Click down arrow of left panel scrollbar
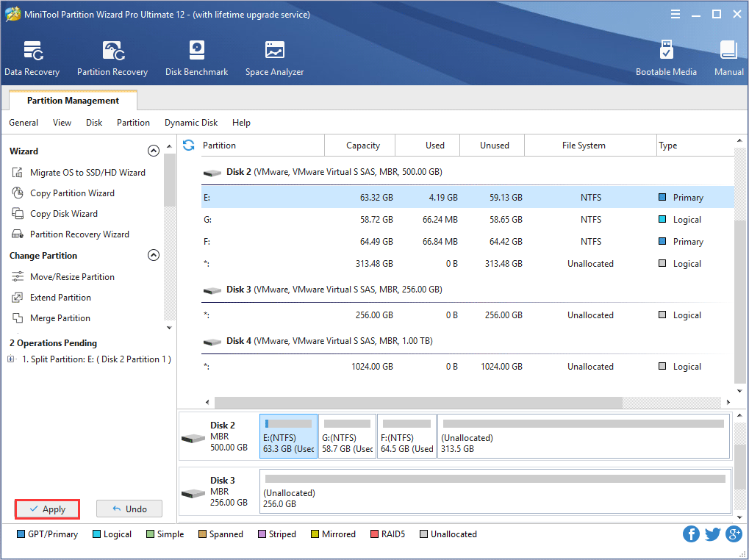Viewport: 749px width, 560px height. [x=169, y=328]
